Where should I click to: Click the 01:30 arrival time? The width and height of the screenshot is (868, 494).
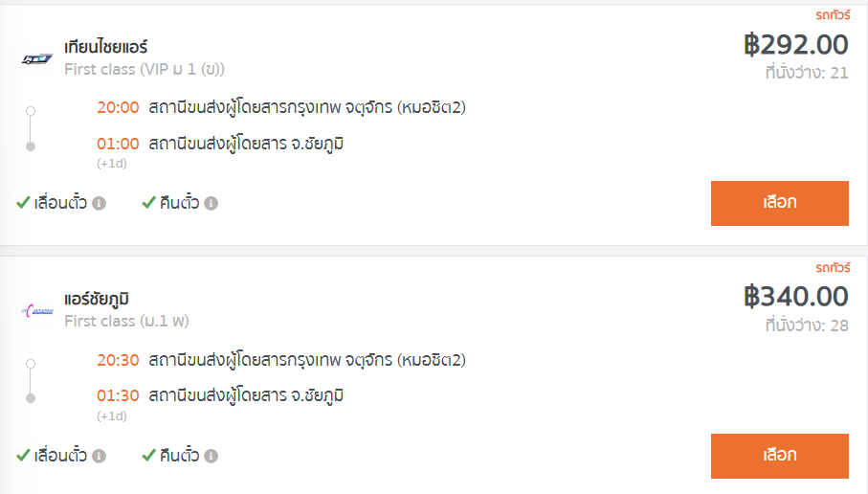tap(118, 396)
